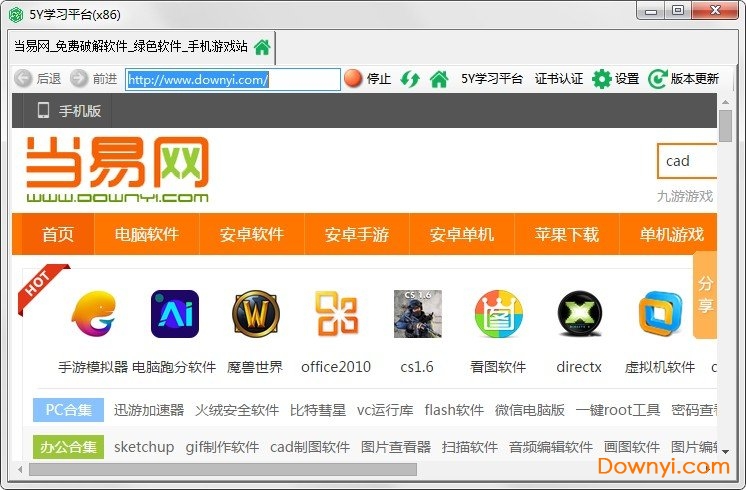Open the flash软件 link
746x490 pixels.
pyautogui.click(x=454, y=410)
